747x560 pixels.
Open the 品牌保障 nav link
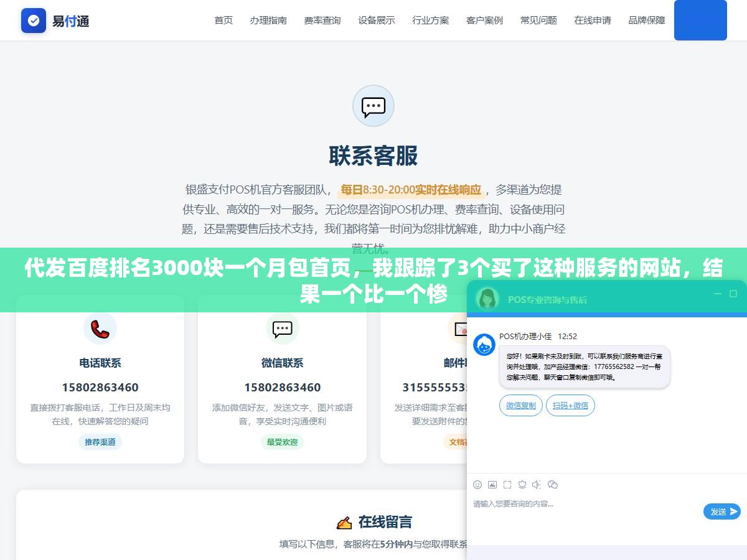click(x=647, y=21)
